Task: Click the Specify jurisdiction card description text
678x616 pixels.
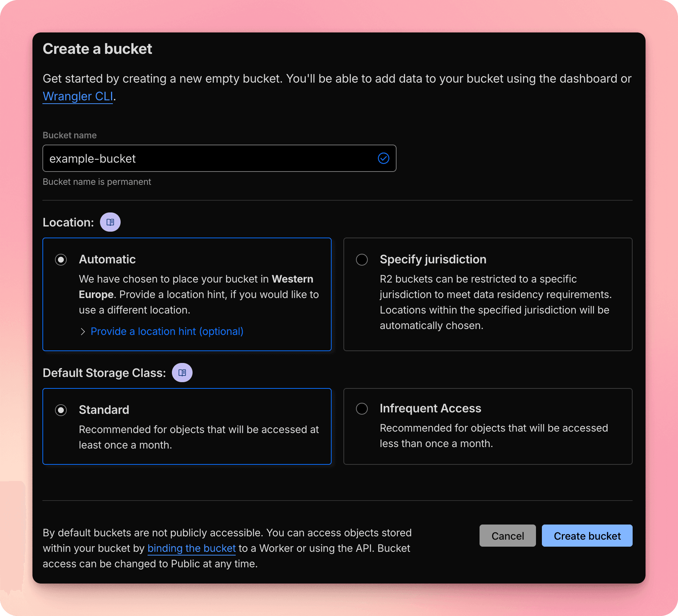Action: [495, 302]
